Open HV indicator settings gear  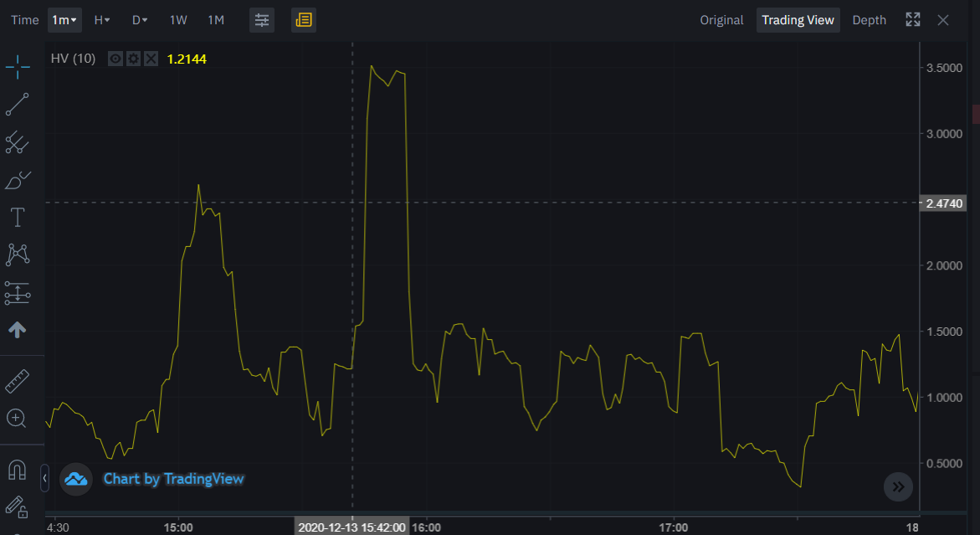pyautogui.click(x=133, y=59)
